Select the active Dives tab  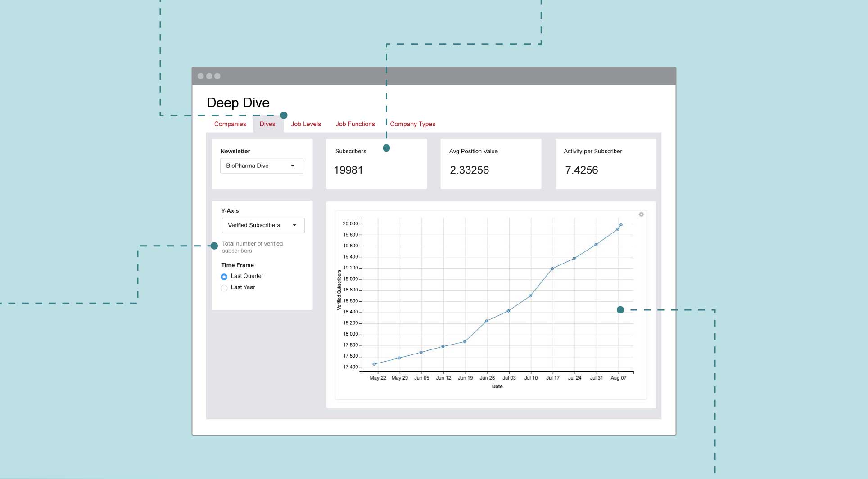267,124
